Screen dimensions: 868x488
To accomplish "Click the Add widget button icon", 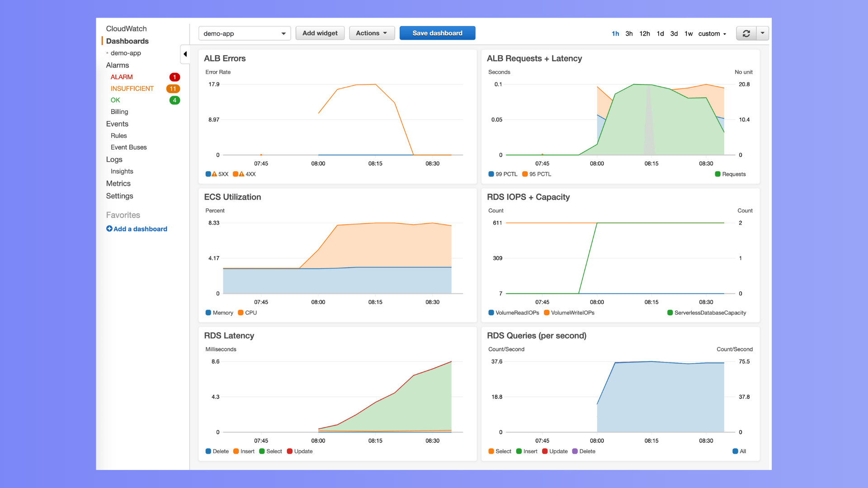I will (x=320, y=33).
